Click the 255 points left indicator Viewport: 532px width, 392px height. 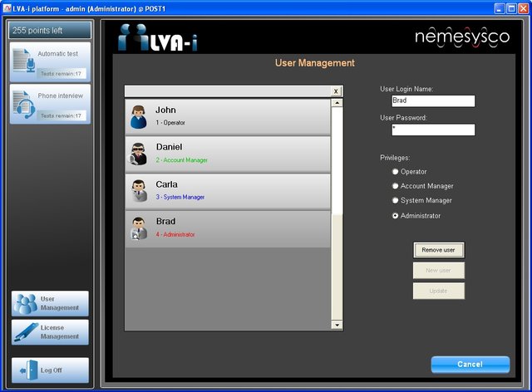click(x=50, y=30)
